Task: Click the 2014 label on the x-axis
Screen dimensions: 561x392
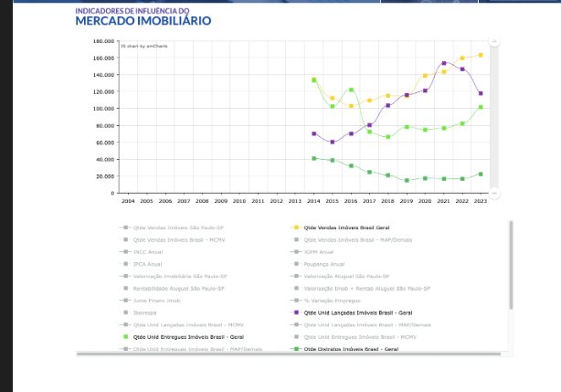Action: (313, 201)
